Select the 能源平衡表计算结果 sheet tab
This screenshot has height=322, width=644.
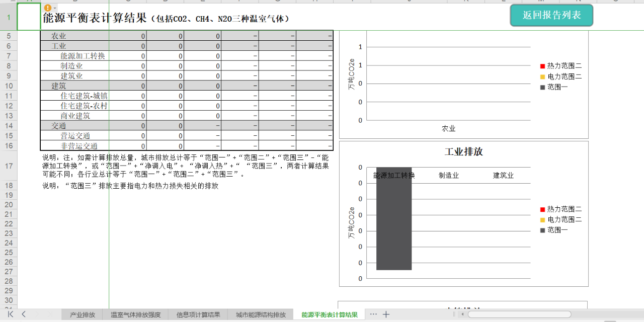(x=330, y=315)
